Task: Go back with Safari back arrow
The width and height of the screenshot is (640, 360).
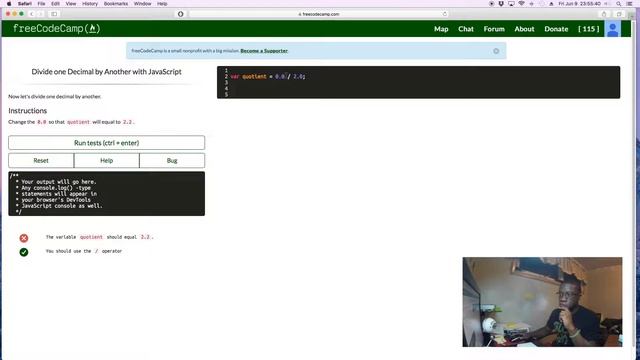Action: coord(32,14)
